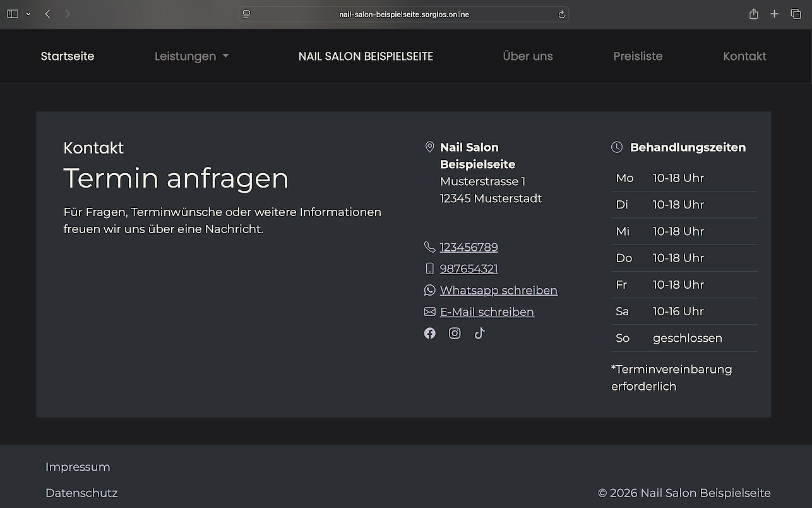Toggle the Safari sidebar icon

(13, 14)
